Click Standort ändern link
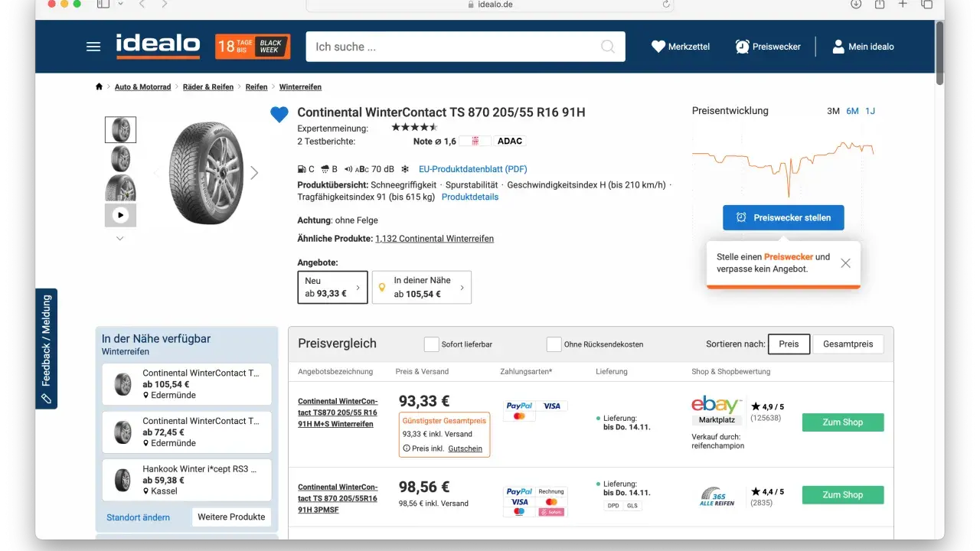Screen dimensions: 980x551 point(139,517)
